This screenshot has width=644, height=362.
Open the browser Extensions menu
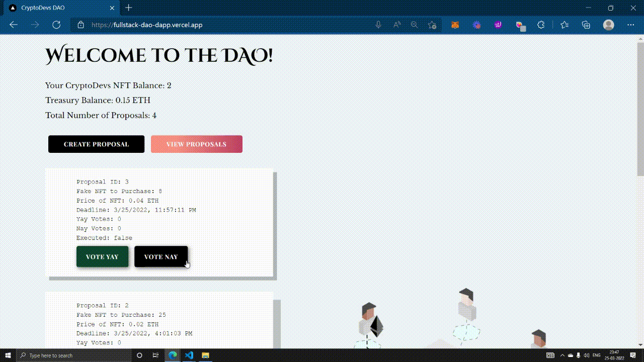[541, 24]
